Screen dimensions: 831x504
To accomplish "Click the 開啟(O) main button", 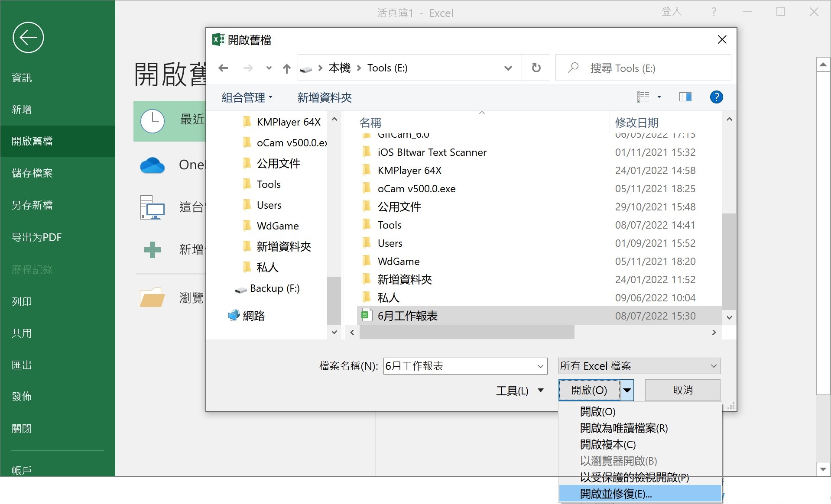I will pyautogui.click(x=590, y=390).
